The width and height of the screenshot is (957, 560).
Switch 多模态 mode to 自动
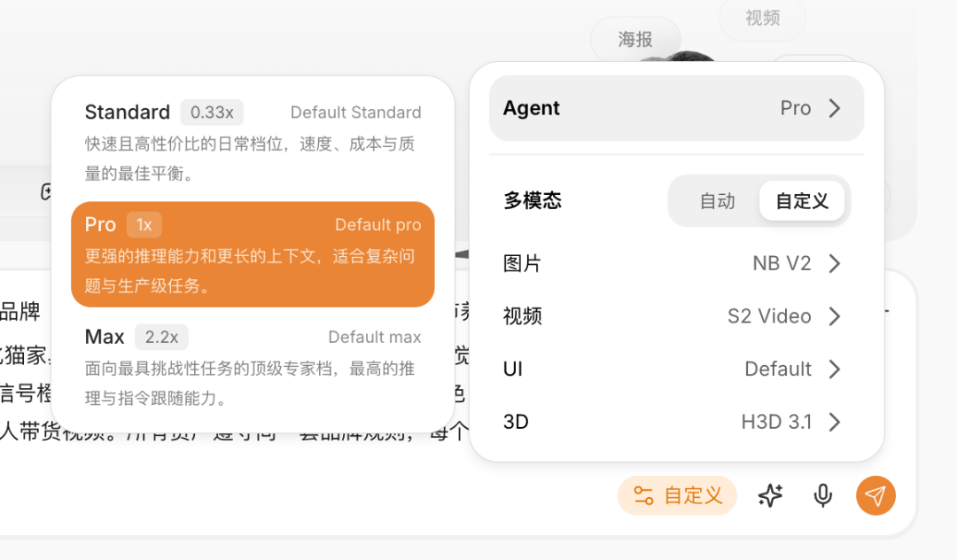(717, 201)
